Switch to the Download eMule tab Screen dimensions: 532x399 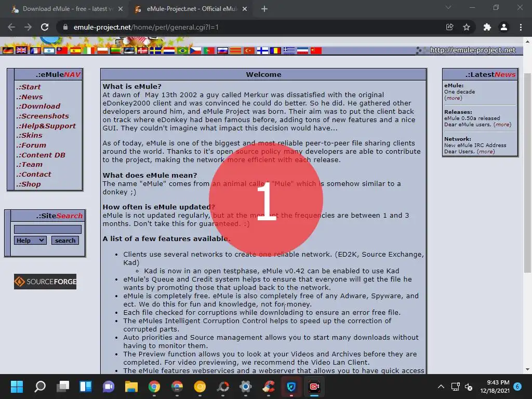click(x=68, y=9)
